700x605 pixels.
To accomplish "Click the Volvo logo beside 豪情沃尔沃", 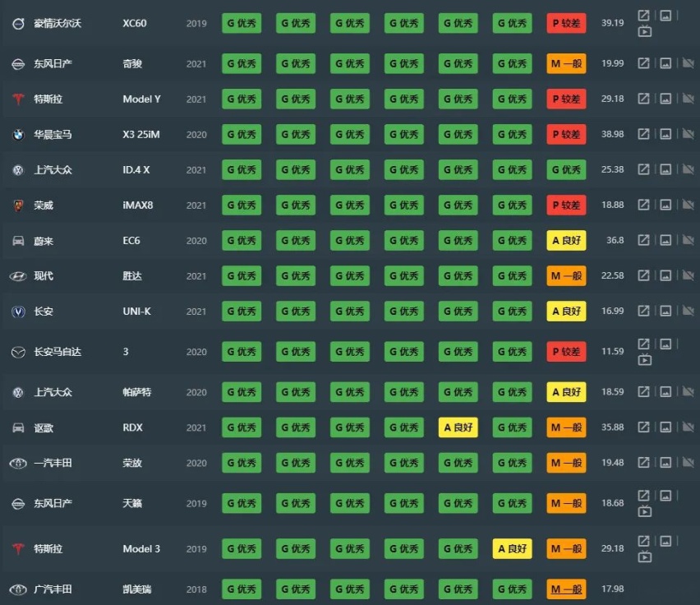I will [18, 23].
